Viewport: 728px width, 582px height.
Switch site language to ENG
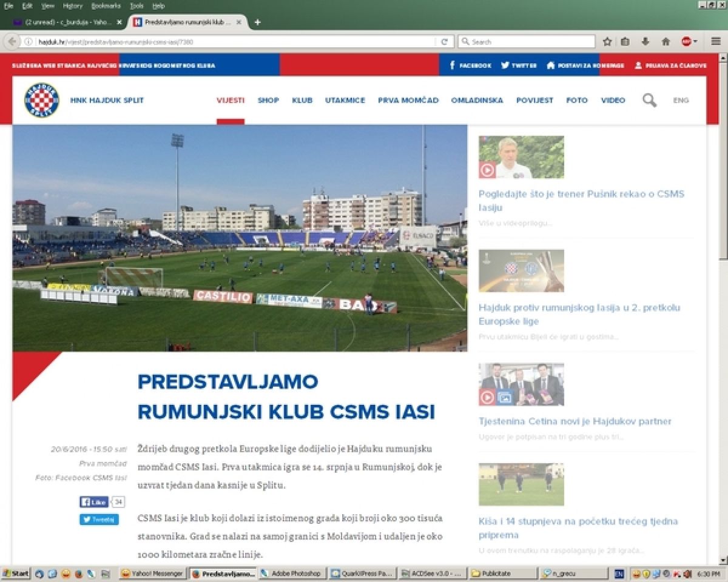[681, 101]
